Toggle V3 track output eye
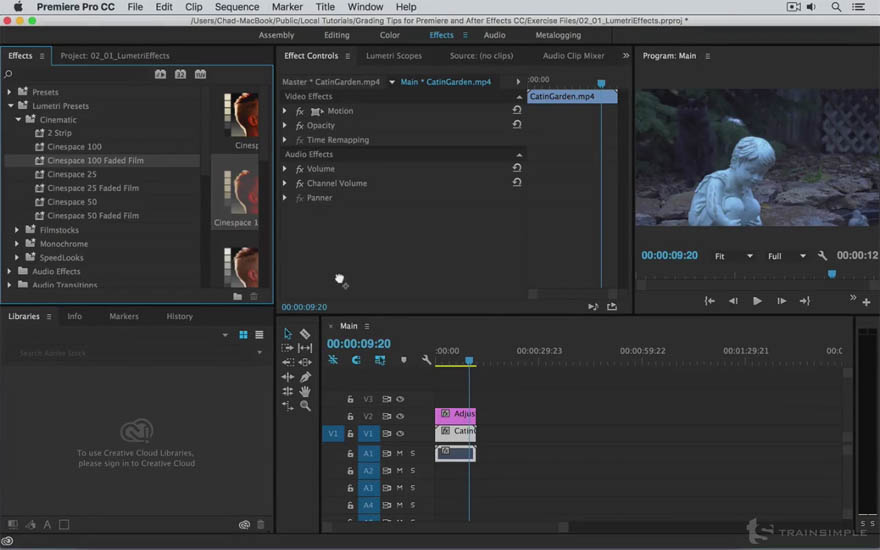Viewport: 880px width, 550px height. point(400,399)
